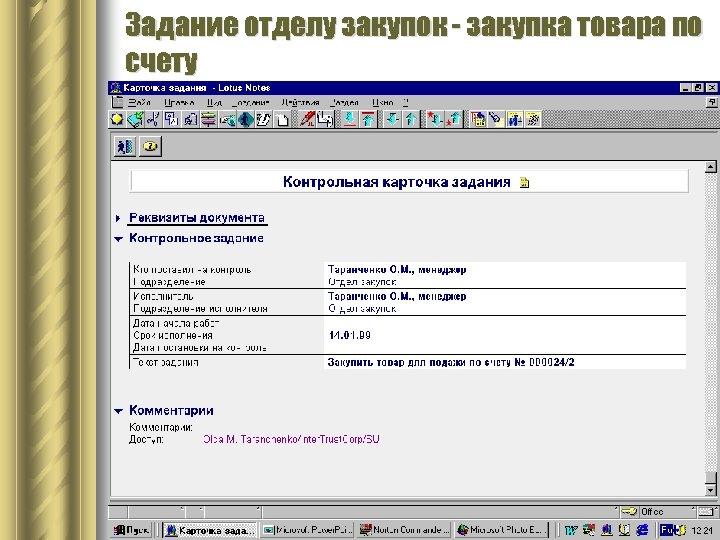Click the plain teal up arrow icon
This screenshot has height=540, width=720.
click(411, 119)
